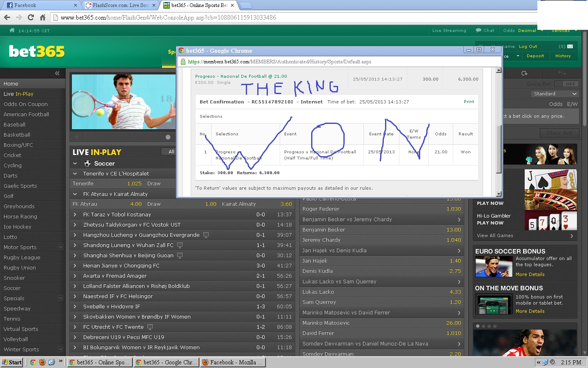Screen dimensions: 588x368
Task: Click popup address bar URL
Action: (x=280, y=62)
